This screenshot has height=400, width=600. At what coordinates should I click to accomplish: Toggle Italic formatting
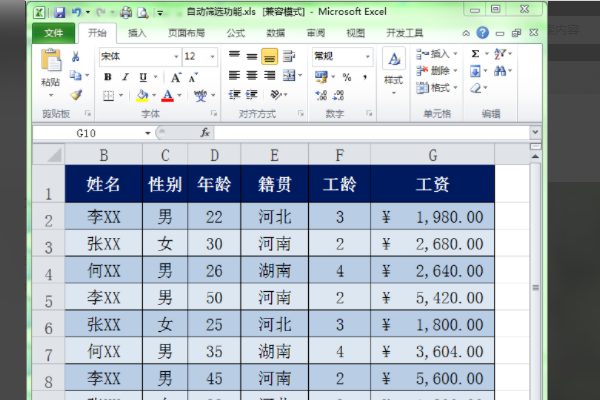coord(125,77)
